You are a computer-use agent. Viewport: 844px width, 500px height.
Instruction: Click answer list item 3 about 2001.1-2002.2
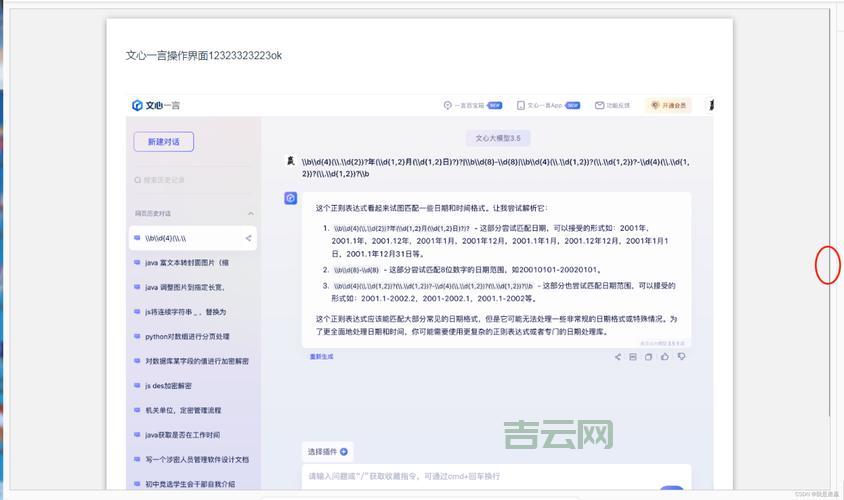[x=498, y=292]
